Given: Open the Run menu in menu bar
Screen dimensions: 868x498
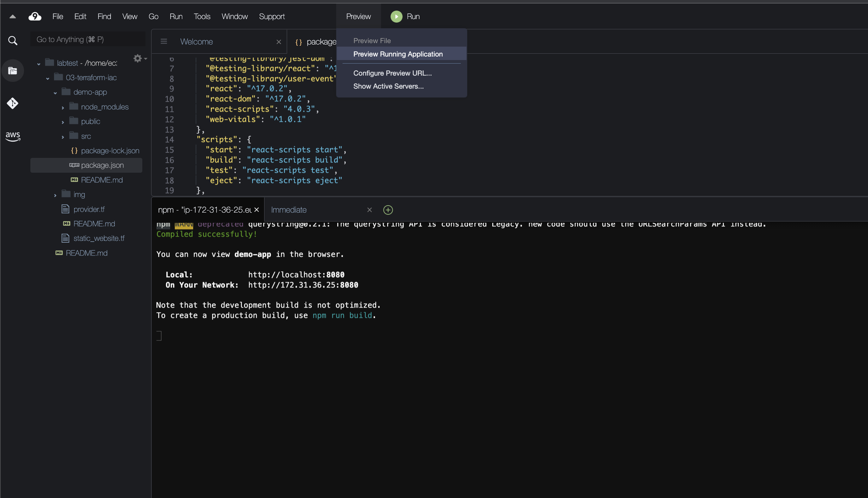Looking at the screenshot, I should tap(176, 17).
